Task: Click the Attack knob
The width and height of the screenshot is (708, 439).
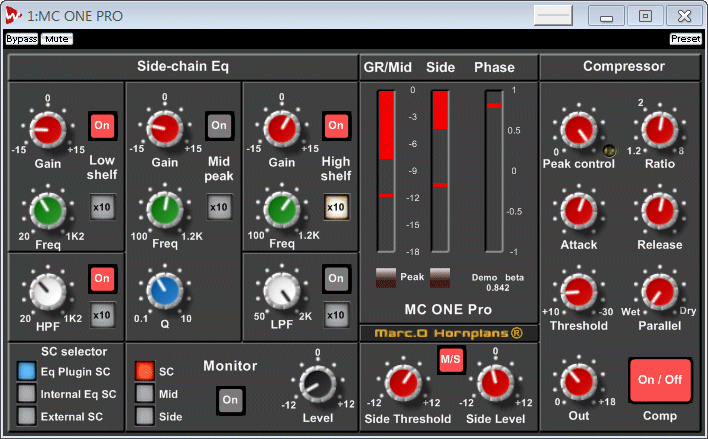Action: click(x=578, y=210)
